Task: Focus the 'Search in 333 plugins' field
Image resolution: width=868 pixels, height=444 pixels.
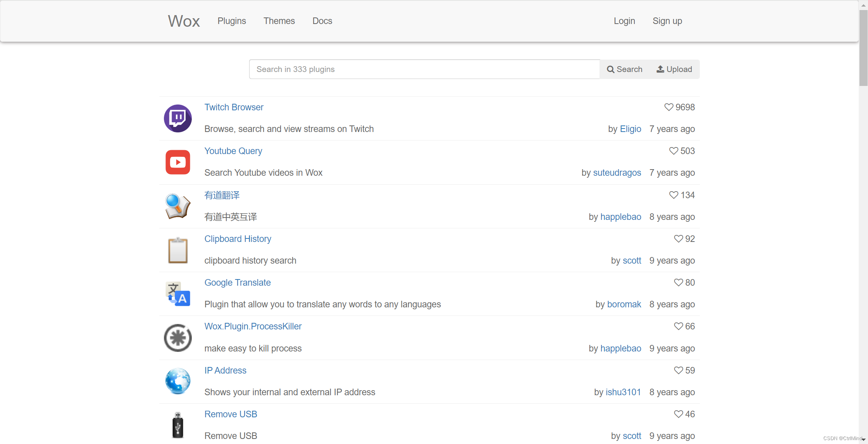Action: tap(424, 69)
